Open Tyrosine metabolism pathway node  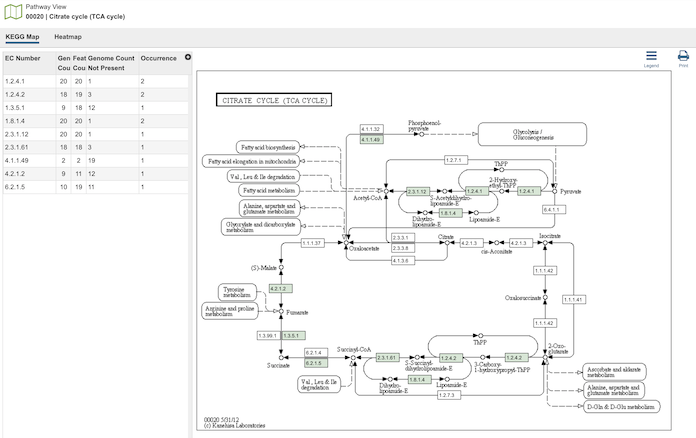237,292
